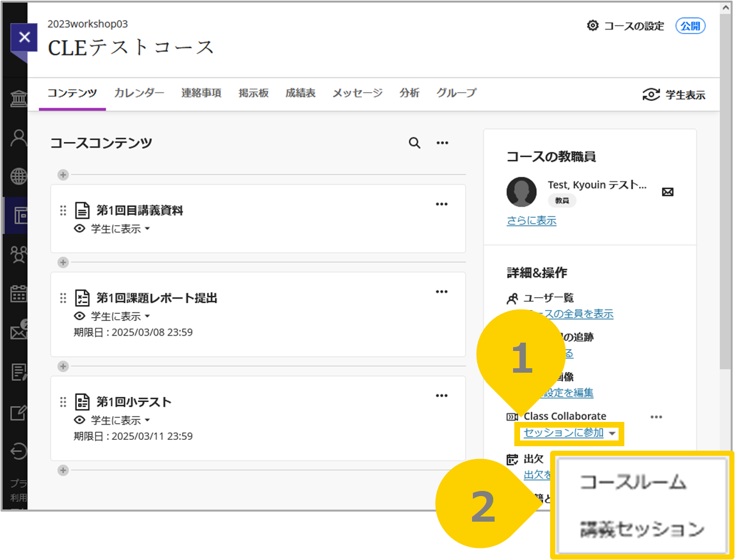Click the test icon of 第1回小テスト
Viewport: 735px width, 560px height.
click(x=83, y=402)
